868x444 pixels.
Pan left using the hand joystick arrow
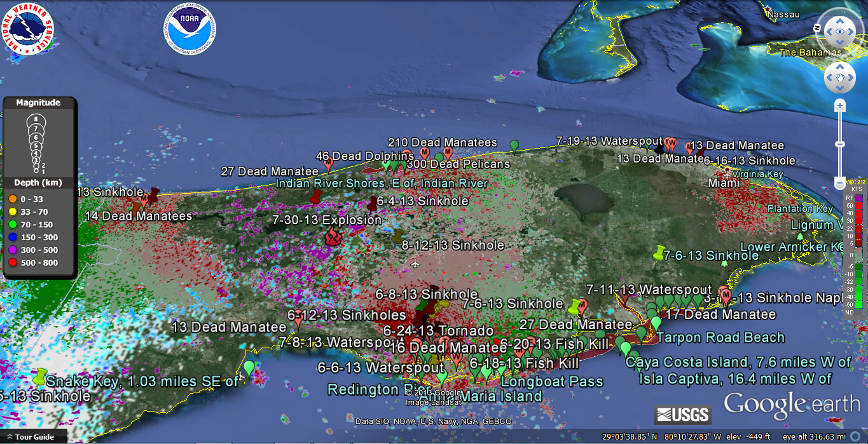pyautogui.click(x=828, y=78)
